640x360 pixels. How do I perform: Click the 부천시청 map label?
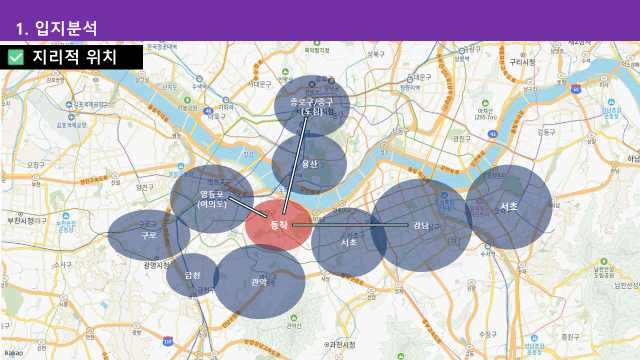click(20, 221)
